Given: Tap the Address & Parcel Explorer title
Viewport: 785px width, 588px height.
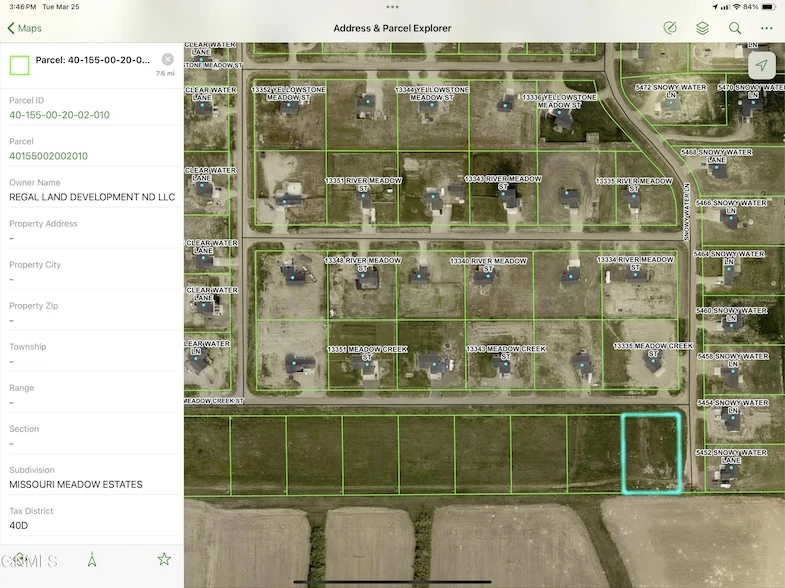Looking at the screenshot, I should coord(392,28).
